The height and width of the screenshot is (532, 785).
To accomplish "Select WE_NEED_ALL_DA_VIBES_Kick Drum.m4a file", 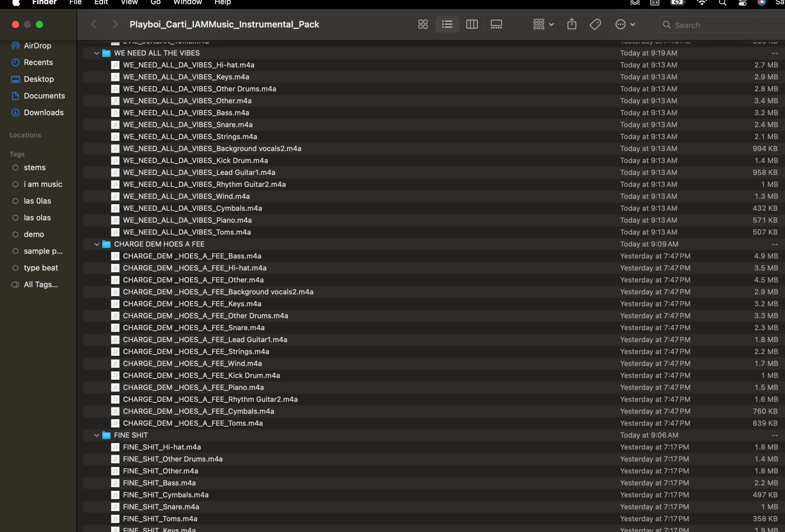I will pos(433,161).
